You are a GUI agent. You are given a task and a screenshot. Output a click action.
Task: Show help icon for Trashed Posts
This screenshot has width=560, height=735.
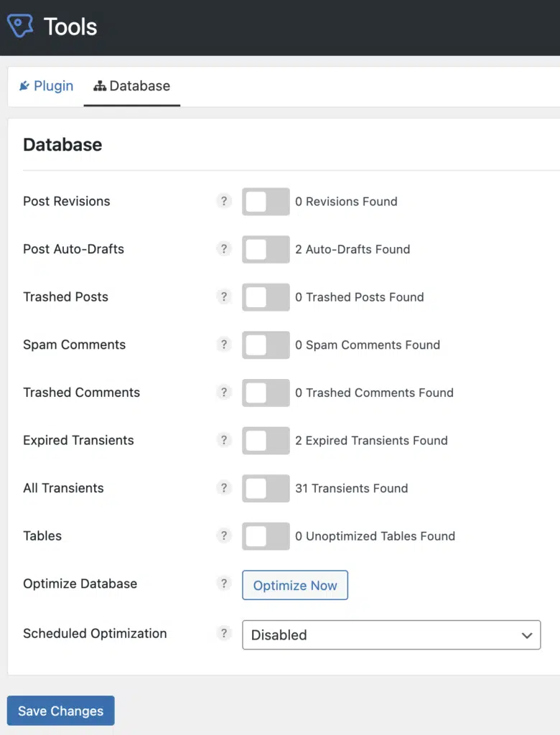224,296
